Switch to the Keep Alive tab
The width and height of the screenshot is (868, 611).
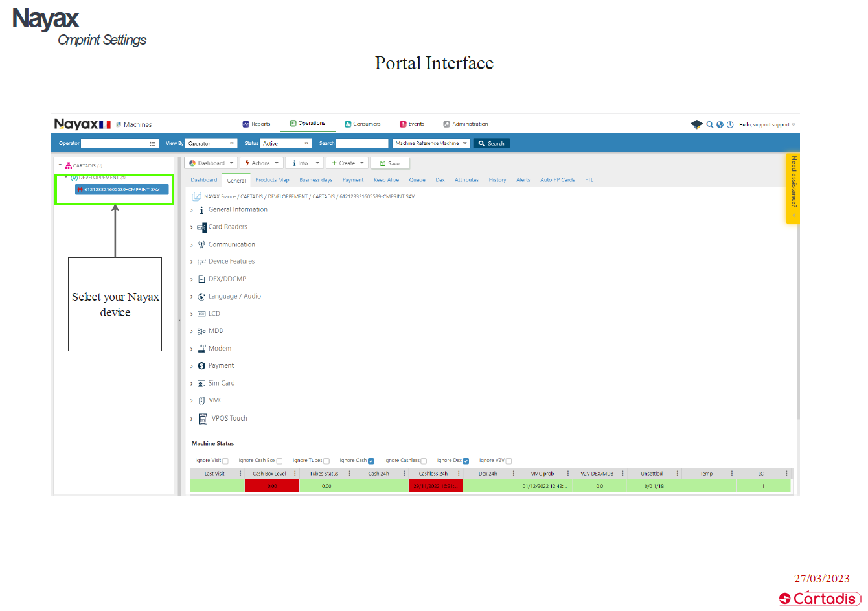(386, 180)
